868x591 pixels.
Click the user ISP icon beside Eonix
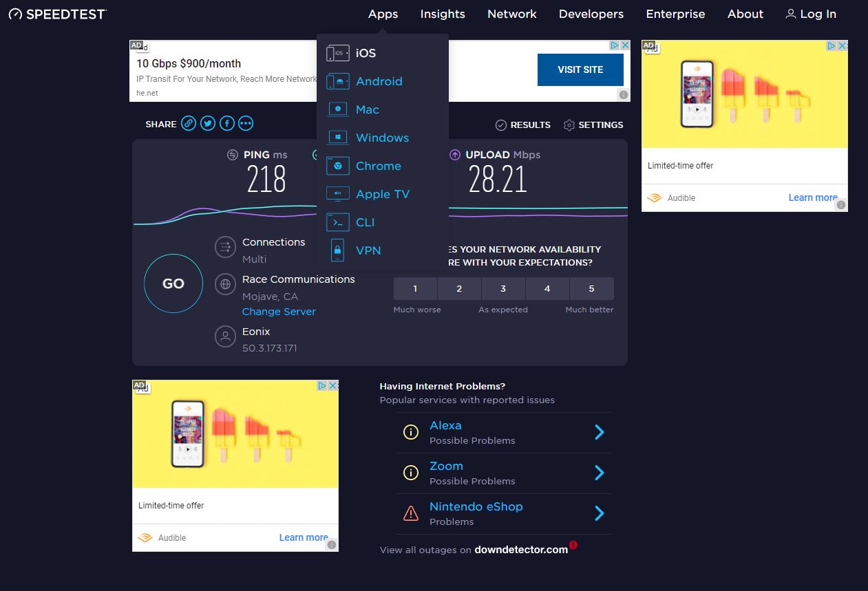tap(225, 336)
